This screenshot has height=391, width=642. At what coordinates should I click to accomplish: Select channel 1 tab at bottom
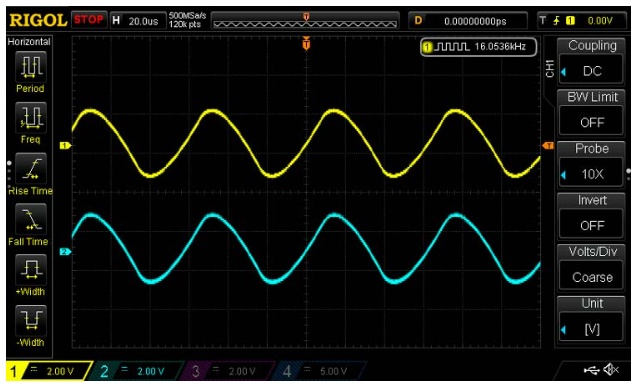[x=49, y=371]
